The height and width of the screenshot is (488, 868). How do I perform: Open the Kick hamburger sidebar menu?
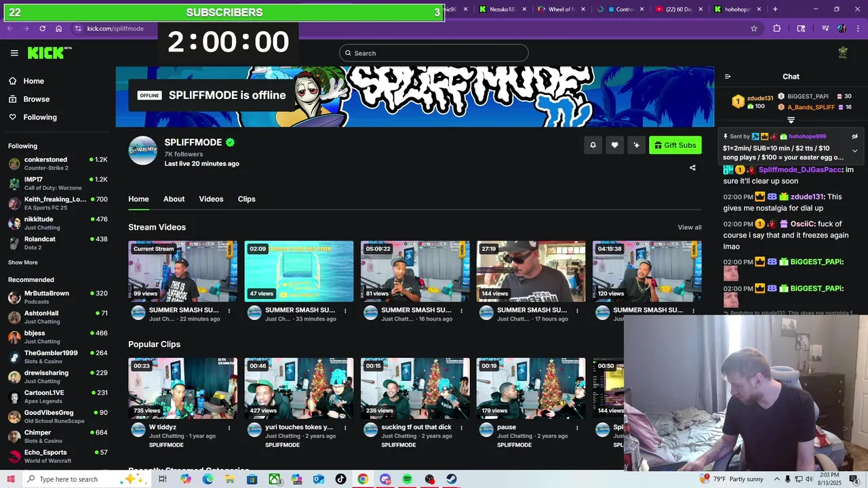pyautogui.click(x=14, y=53)
